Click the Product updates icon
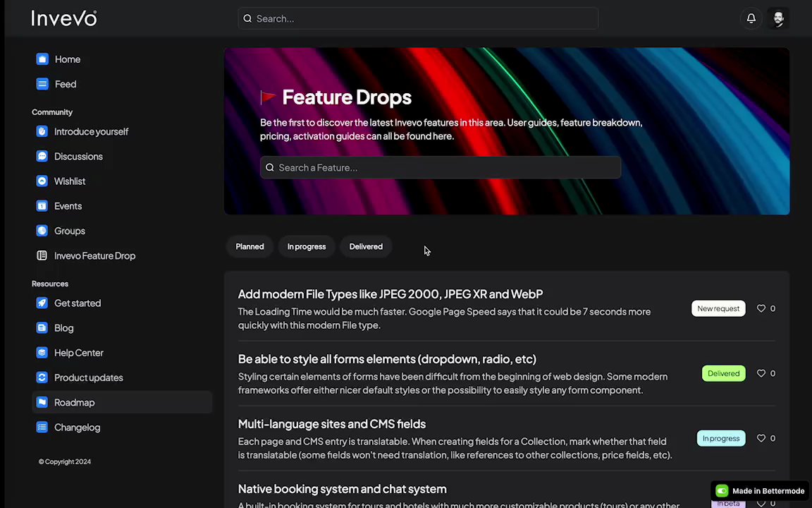This screenshot has height=508, width=812. pos(42,377)
